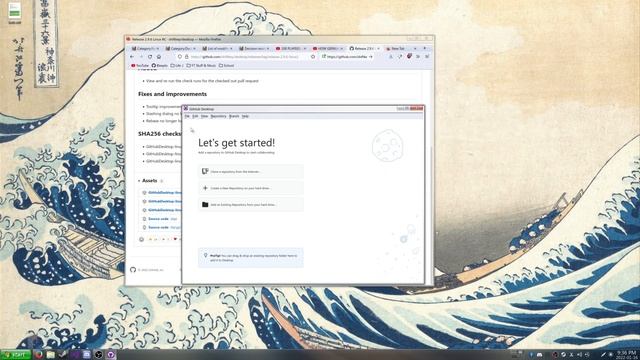Open the File menu in GitHub Desktop
Screen dimensions: 640x360
point(187,116)
